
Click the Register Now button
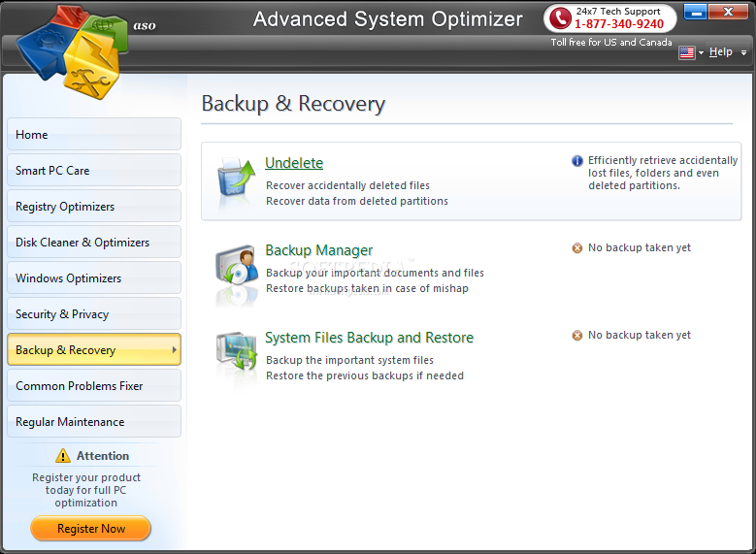coord(90,528)
